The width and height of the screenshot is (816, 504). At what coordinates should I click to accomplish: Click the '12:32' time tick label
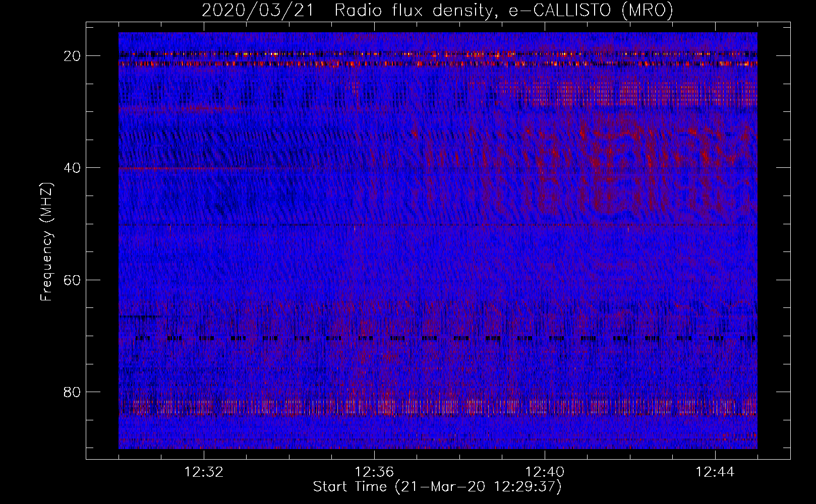(204, 472)
